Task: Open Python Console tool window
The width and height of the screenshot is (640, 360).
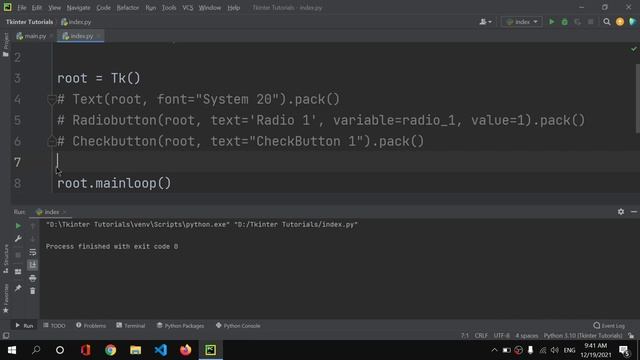Action: coord(238,326)
